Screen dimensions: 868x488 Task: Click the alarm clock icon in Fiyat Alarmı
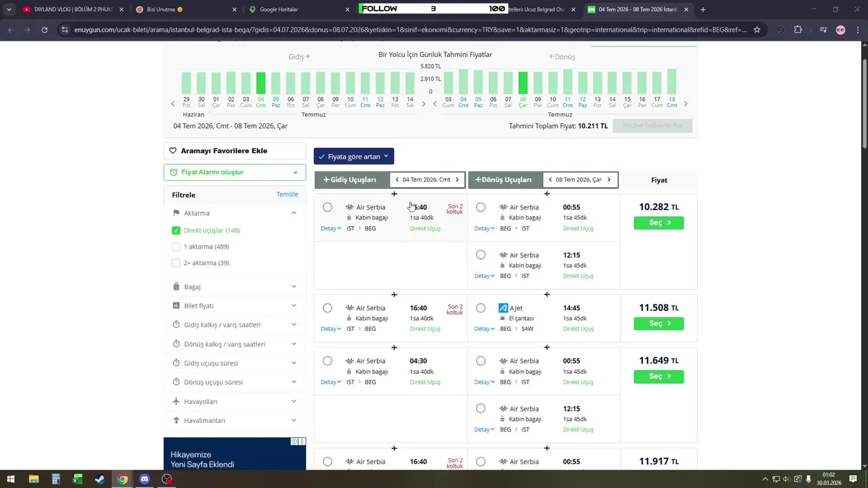pyautogui.click(x=174, y=173)
